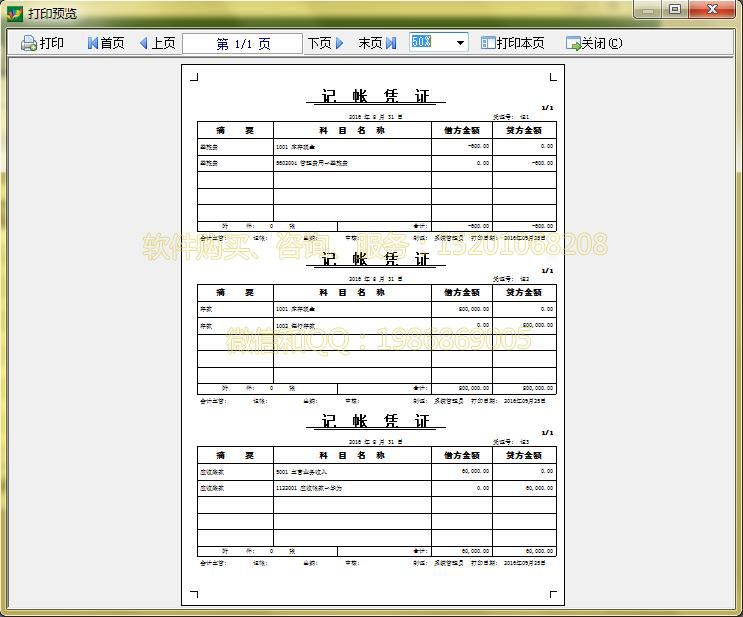The image size is (743, 617).
Task: Click the first voucher's 记帐凭证 title
Action: tap(375, 96)
